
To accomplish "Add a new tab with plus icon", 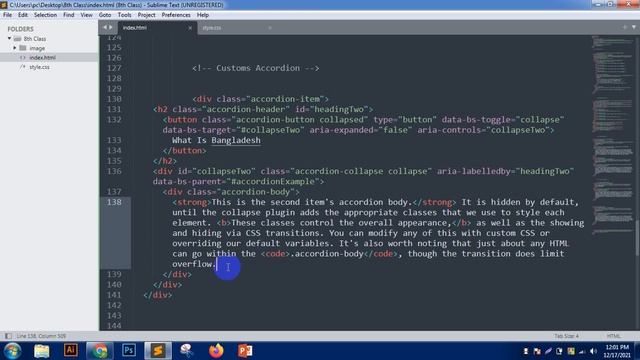I will click(x=624, y=27).
